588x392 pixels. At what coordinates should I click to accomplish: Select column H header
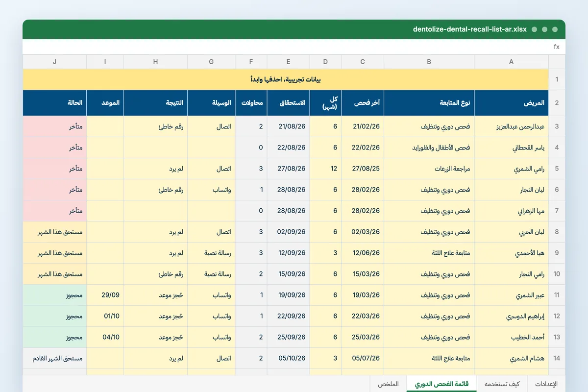pos(155,62)
